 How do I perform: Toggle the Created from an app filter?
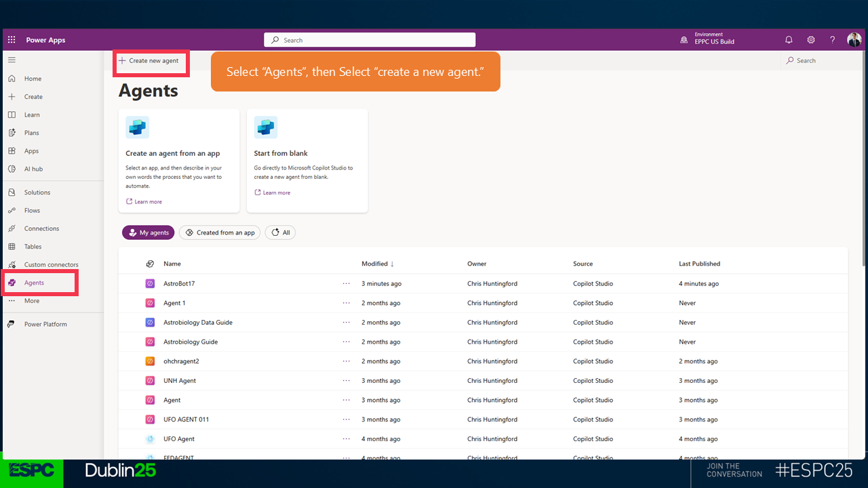(x=220, y=232)
